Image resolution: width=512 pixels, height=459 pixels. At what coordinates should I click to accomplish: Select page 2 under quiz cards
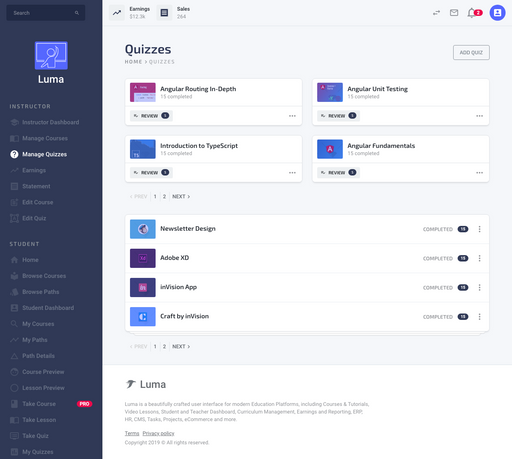(164, 196)
